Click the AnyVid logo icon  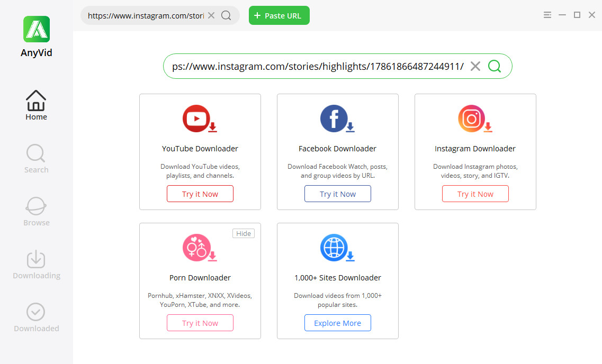(37, 29)
